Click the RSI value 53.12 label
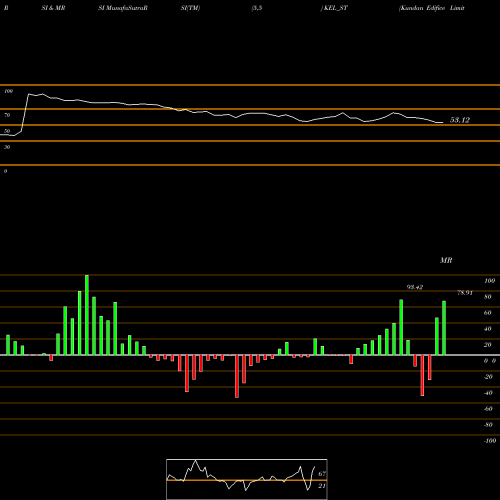The height and width of the screenshot is (500, 500). (x=460, y=120)
